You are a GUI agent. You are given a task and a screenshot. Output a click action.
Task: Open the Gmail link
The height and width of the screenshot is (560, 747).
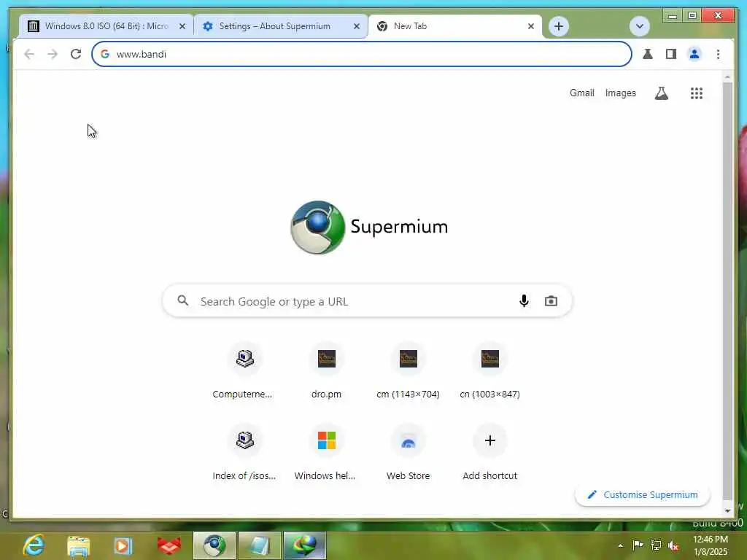point(581,93)
